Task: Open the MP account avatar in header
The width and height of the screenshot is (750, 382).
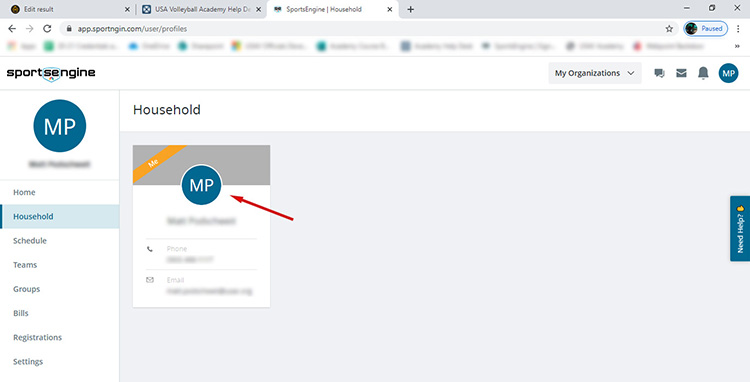Action: (x=728, y=73)
